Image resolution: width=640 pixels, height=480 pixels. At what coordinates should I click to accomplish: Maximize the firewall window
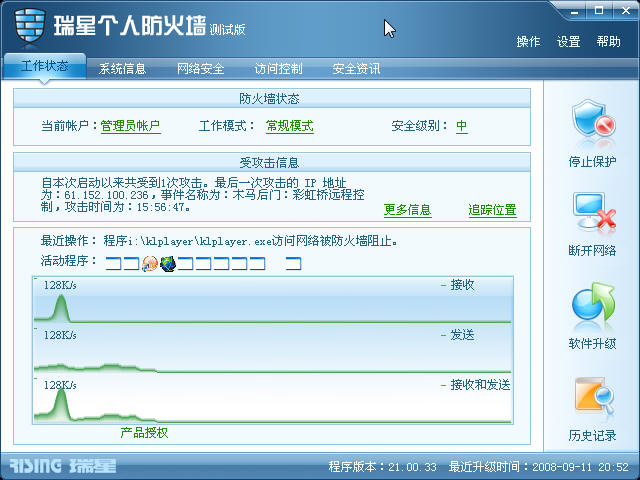(x=599, y=11)
